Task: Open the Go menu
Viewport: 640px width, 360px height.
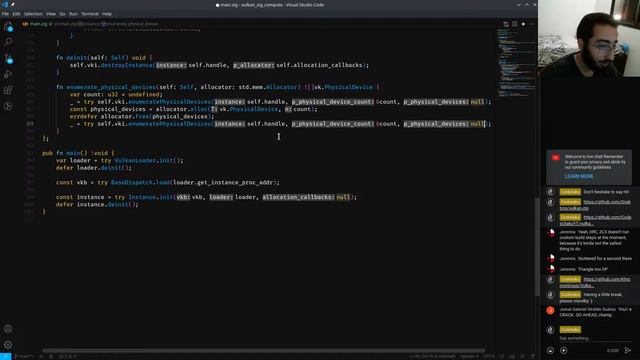Action: pyautogui.click(x=62, y=14)
